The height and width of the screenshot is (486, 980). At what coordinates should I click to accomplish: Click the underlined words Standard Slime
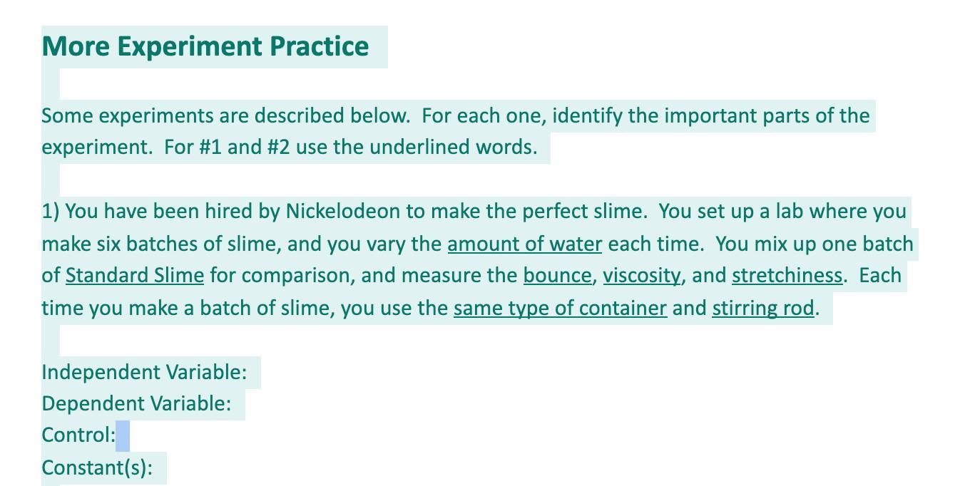pyautogui.click(x=135, y=276)
